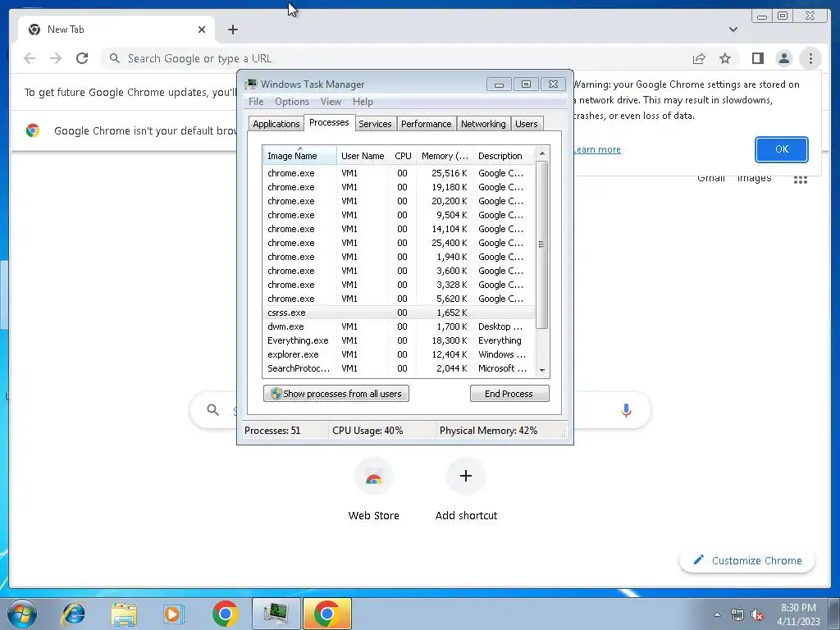Image resolution: width=840 pixels, height=630 pixels.
Task: Select the SearchProtoc... process row
Action: [x=399, y=368]
